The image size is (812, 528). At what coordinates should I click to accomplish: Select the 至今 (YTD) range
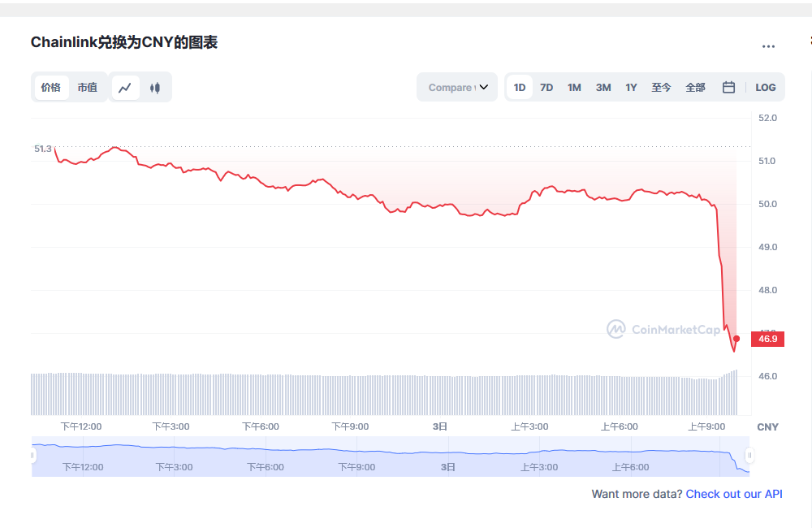pos(661,87)
